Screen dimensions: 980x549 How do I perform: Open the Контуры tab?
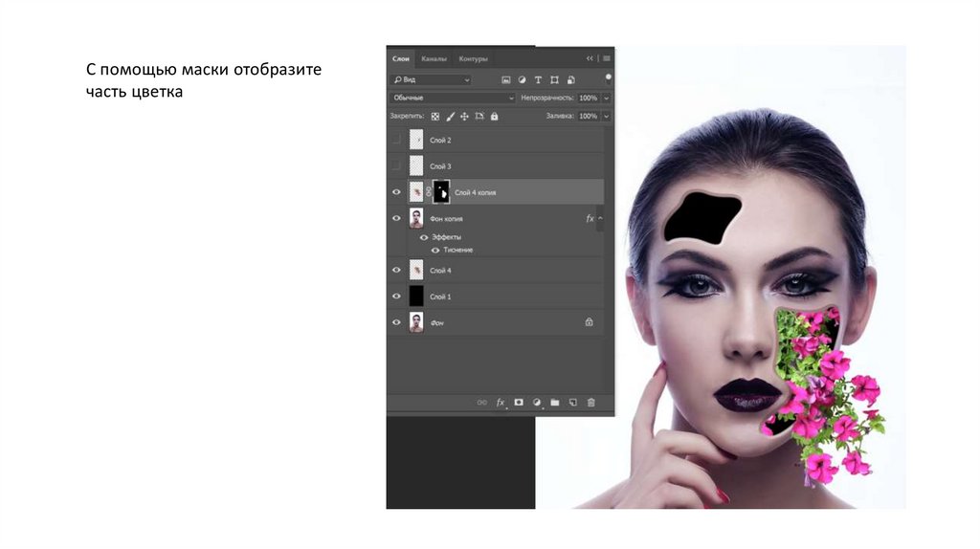pyautogui.click(x=473, y=58)
